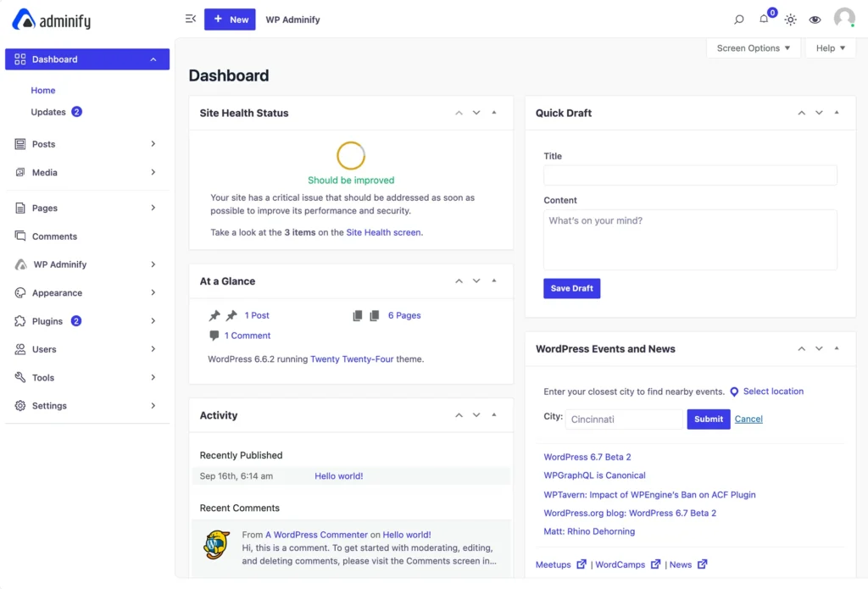The height and width of the screenshot is (589, 868).
Task: Toggle the Site Health Status panel triangle
Action: [494, 113]
